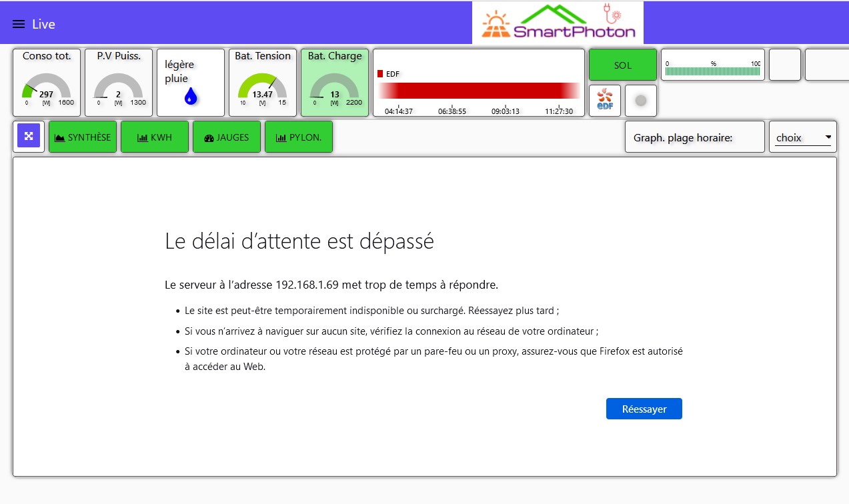Image resolution: width=849 pixels, height=504 pixels.
Task: Click the gauge icon on JAUGES
Action: 209,138
